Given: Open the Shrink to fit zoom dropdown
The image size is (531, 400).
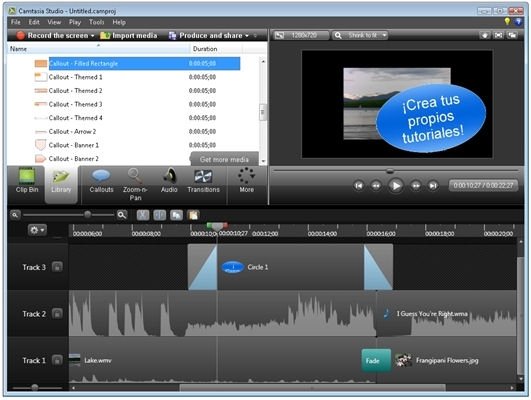Looking at the screenshot, I should (x=360, y=35).
